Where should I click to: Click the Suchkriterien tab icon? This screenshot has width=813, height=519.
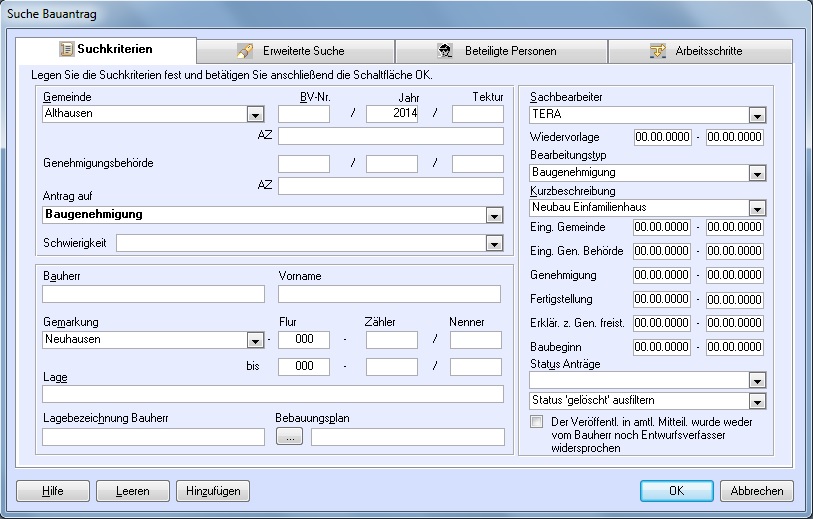pos(66,49)
